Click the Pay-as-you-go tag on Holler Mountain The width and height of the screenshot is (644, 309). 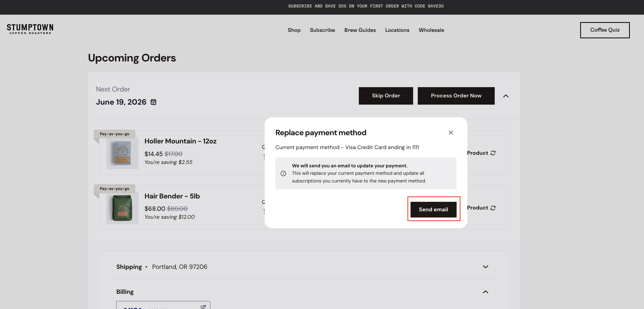click(115, 134)
